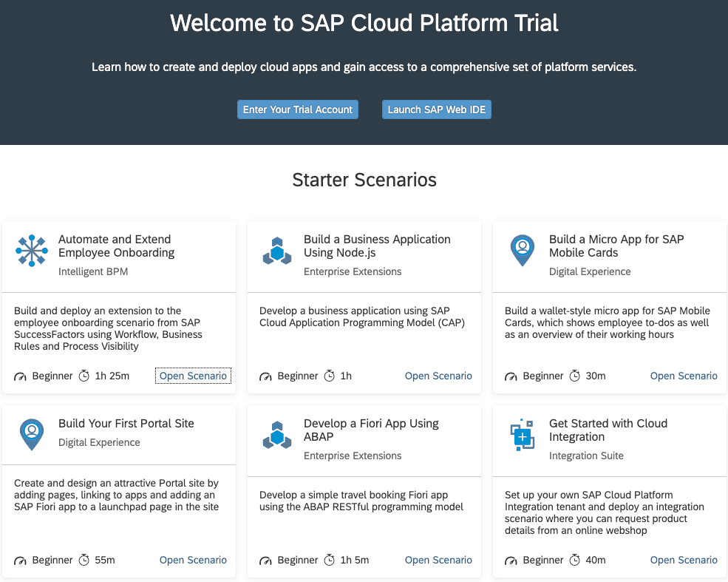This screenshot has height=582, width=728.
Task: Click the Starter Scenarios section heading
Action: [364, 180]
